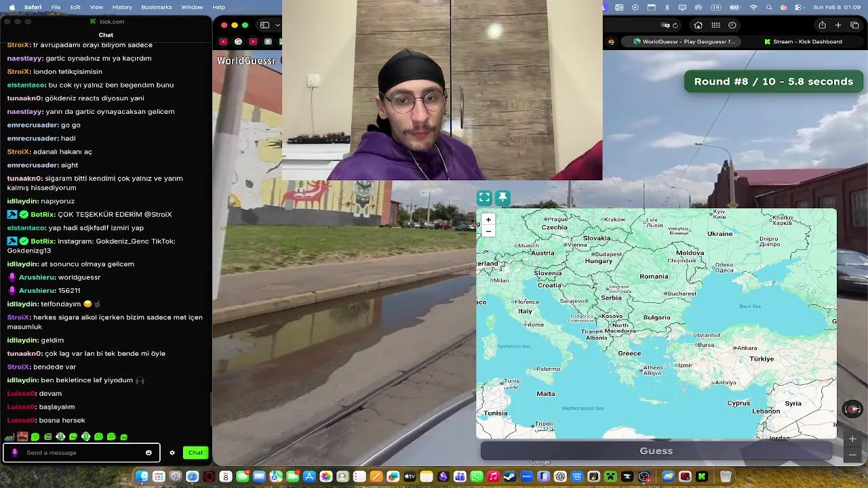Open Safari history clock icon
The width and height of the screenshot is (868, 488).
tap(732, 25)
